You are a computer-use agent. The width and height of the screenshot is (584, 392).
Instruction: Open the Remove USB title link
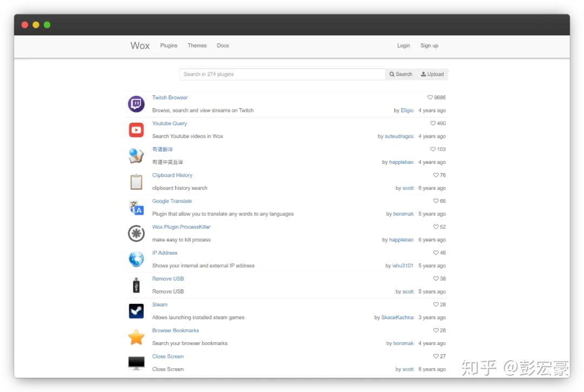click(168, 278)
